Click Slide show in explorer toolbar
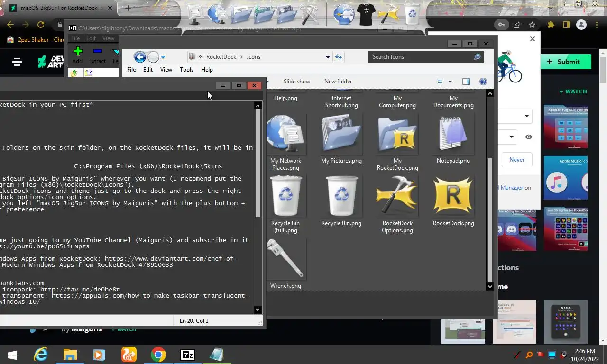 pos(297,82)
